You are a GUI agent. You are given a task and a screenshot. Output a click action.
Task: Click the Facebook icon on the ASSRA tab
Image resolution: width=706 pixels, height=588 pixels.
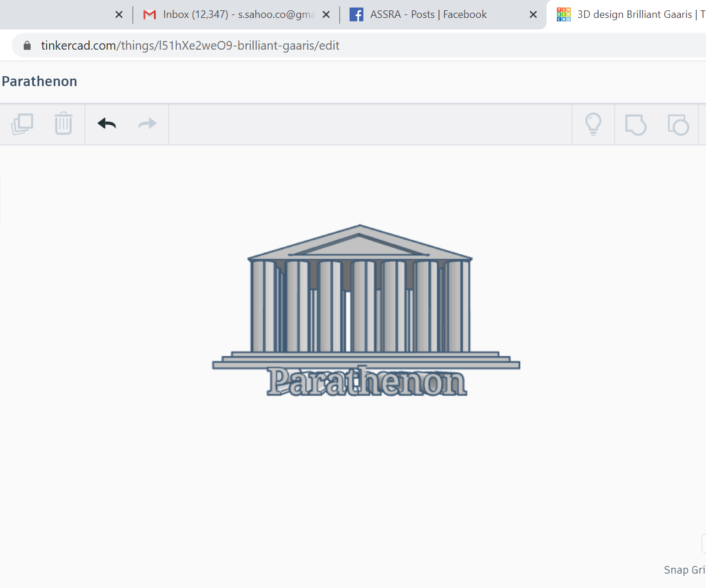tap(356, 14)
